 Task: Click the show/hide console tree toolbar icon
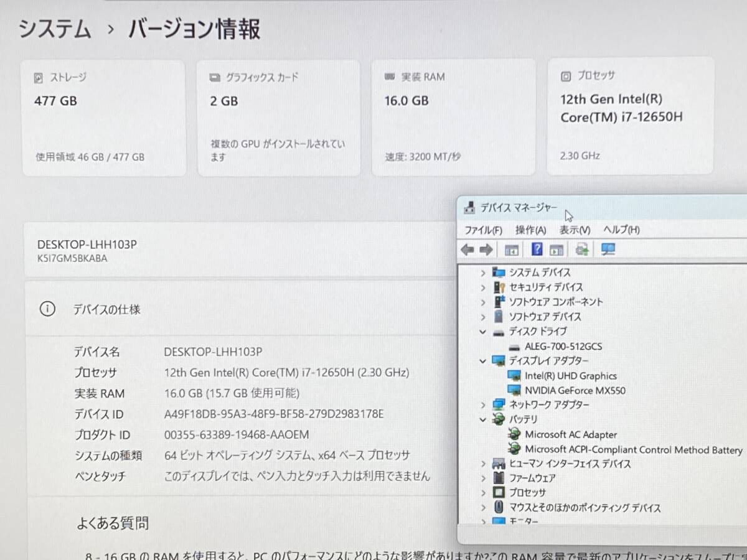tap(512, 250)
